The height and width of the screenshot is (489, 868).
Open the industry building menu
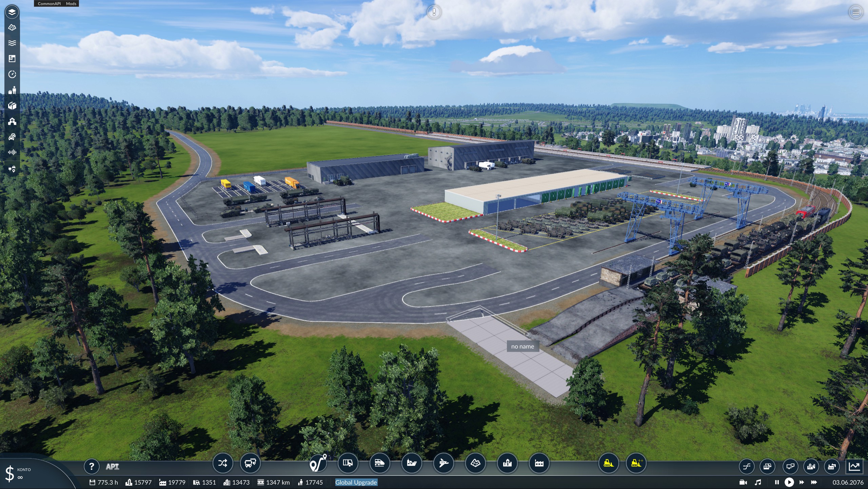tap(539, 463)
